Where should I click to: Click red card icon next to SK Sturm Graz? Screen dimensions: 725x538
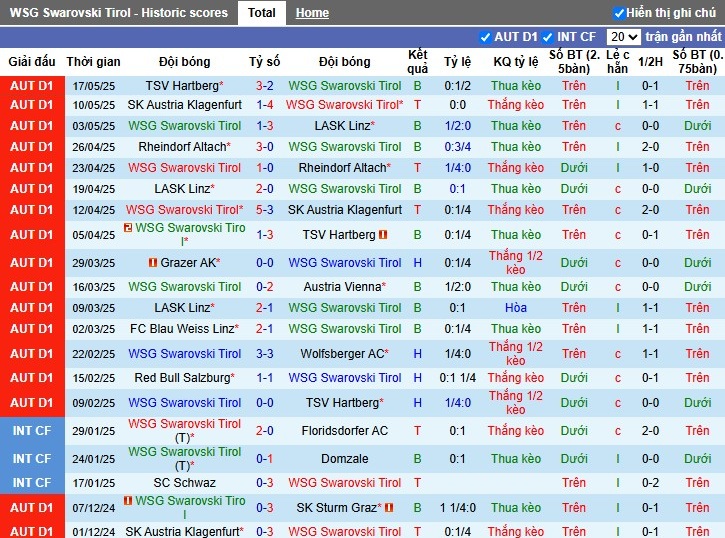click(x=389, y=507)
